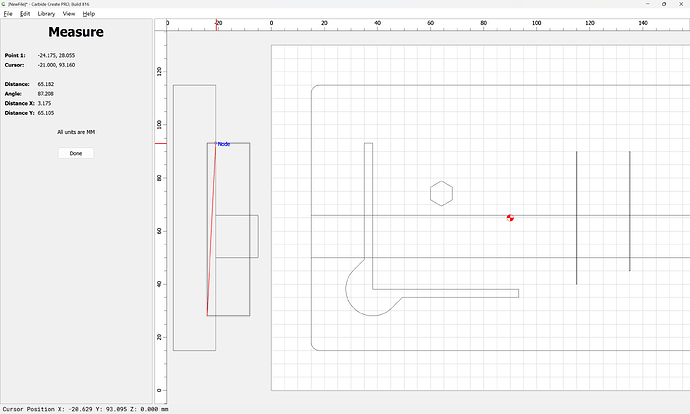Viewport: 690px width, 414px height.
Task: Click the 60 mark on vertical ruler
Action: pyautogui.click(x=159, y=231)
